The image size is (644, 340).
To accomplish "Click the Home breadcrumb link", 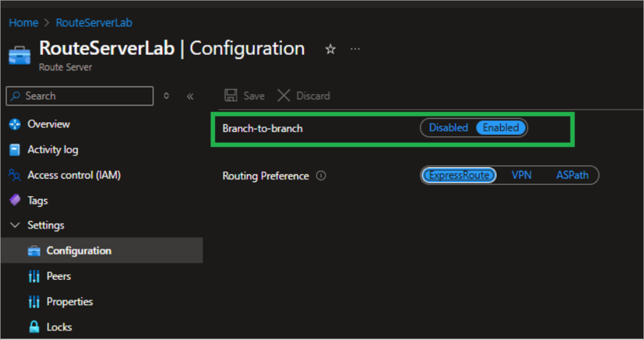I will [x=24, y=23].
